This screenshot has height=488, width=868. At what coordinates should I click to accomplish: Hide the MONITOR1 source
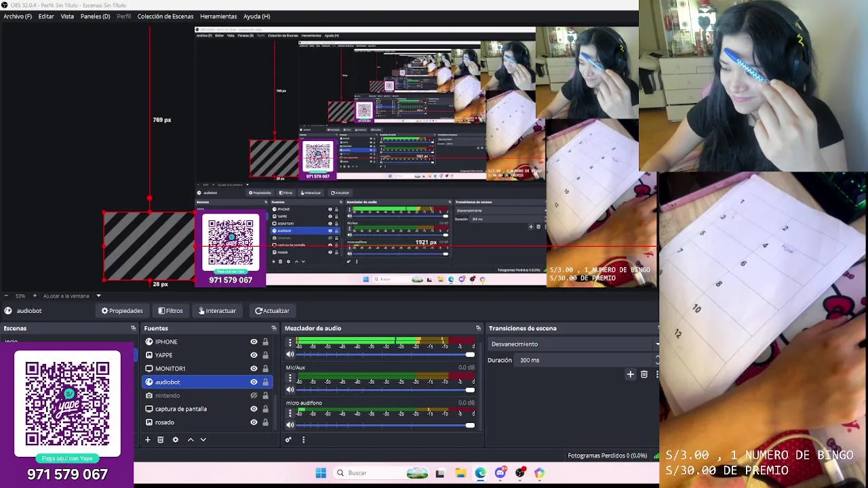pos(254,369)
